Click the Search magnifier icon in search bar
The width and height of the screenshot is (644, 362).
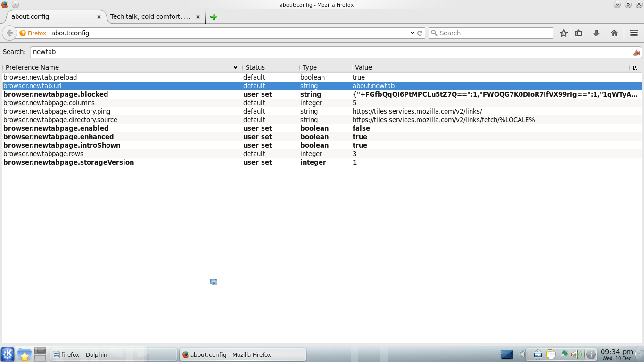tap(434, 33)
